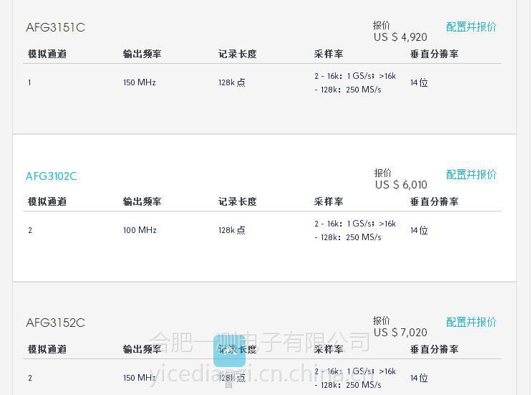Viewport: 532px width, 395px height.
Task: Click the US $ 7,020 price
Action: (x=400, y=333)
